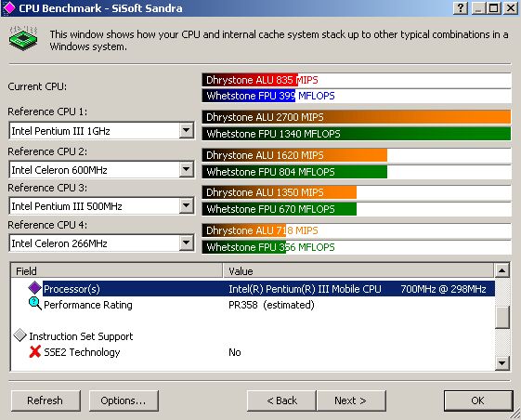Open the Options... button
Image resolution: width=521 pixels, height=420 pixels.
[x=124, y=400]
